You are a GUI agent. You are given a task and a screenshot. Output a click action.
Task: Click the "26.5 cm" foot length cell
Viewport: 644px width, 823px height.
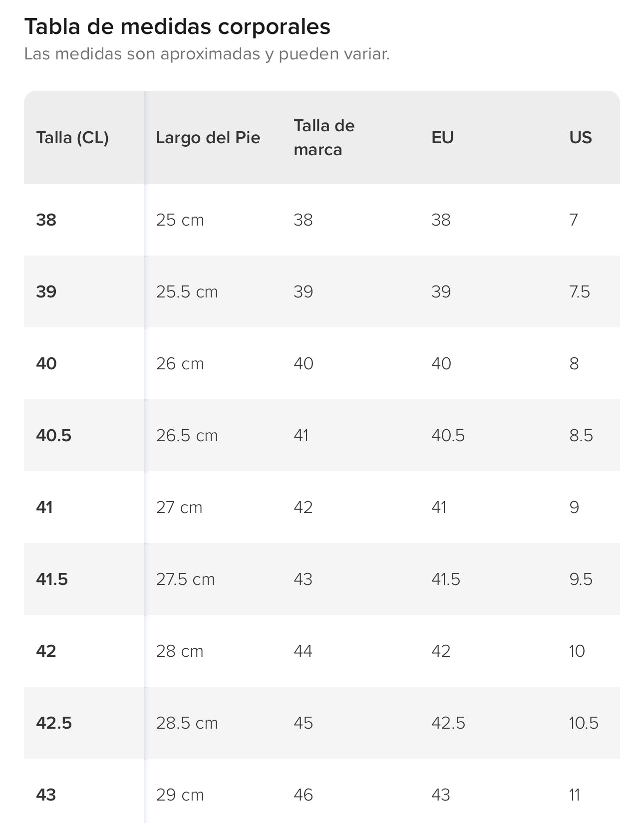click(187, 436)
